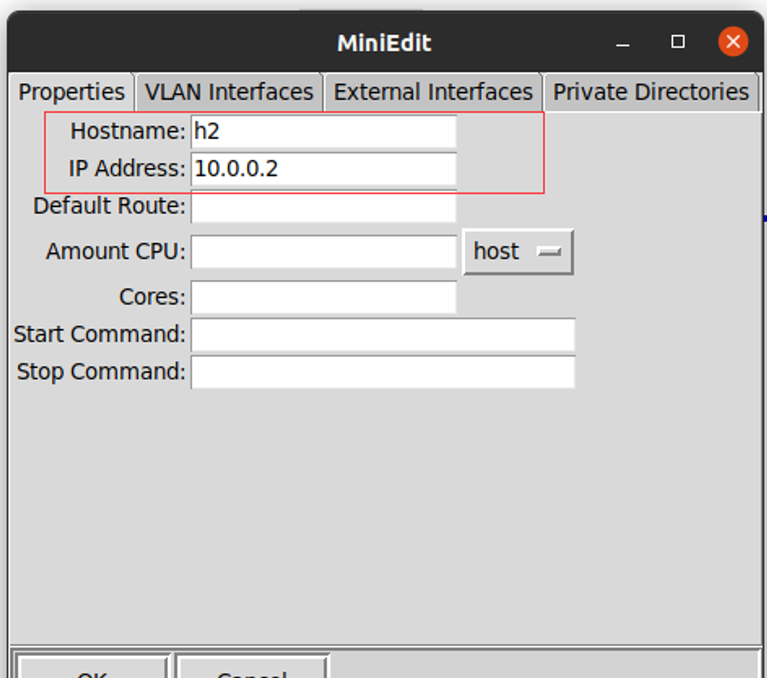Viewport: 767px width, 678px height.
Task: Click the Amount CPU input field
Action: point(324,252)
